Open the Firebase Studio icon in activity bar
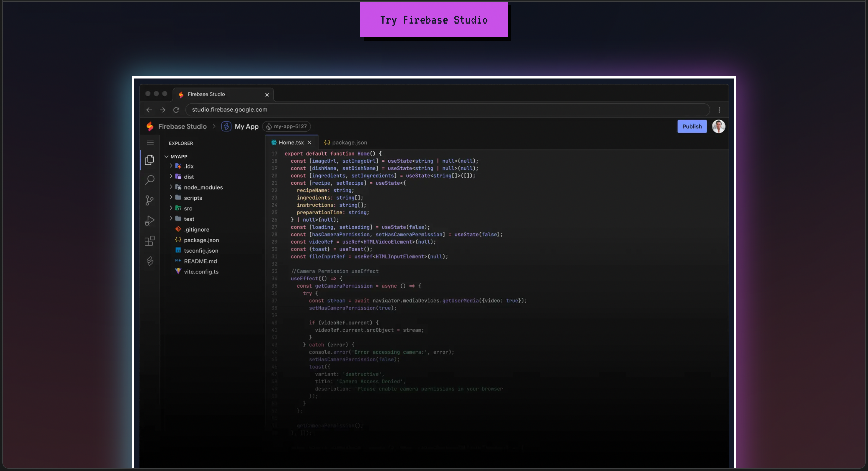The height and width of the screenshot is (471, 868). pyautogui.click(x=150, y=261)
